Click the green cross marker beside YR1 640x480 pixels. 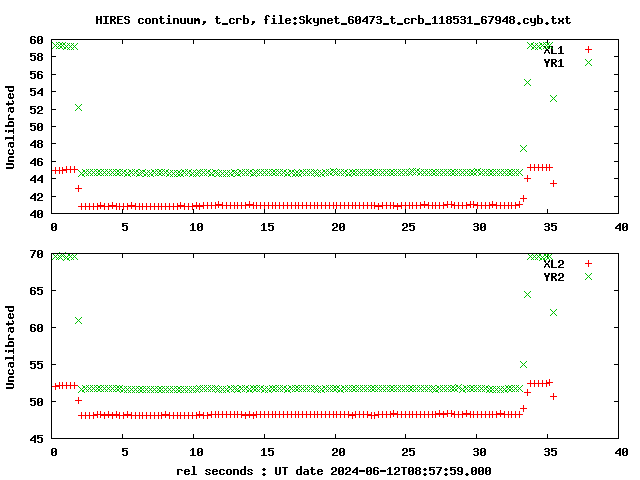[x=588, y=62]
